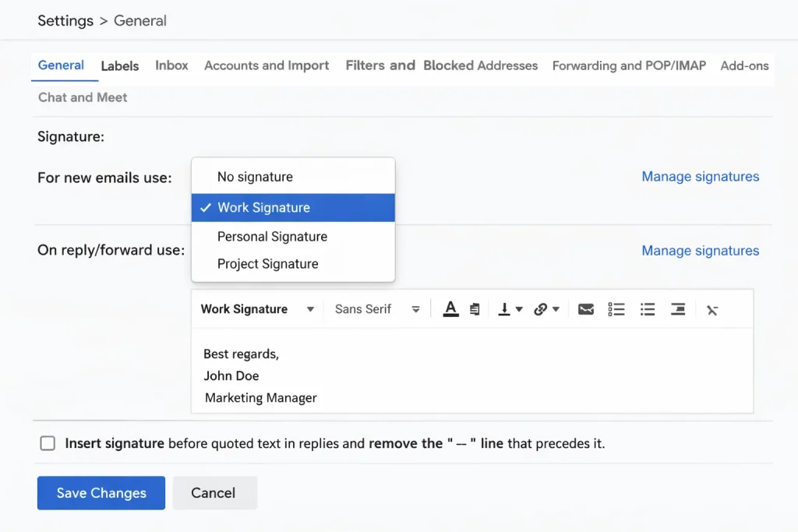Image resolution: width=798 pixels, height=532 pixels.
Task: Enable Insert signature before quoted text checkbox
Action: (x=48, y=443)
